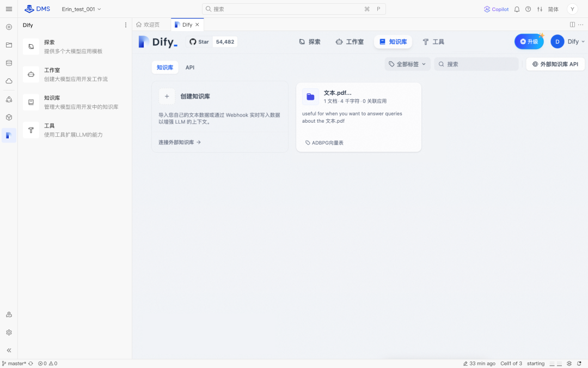
Task: Focus the knowledge base 搜索 field
Action: click(476, 64)
